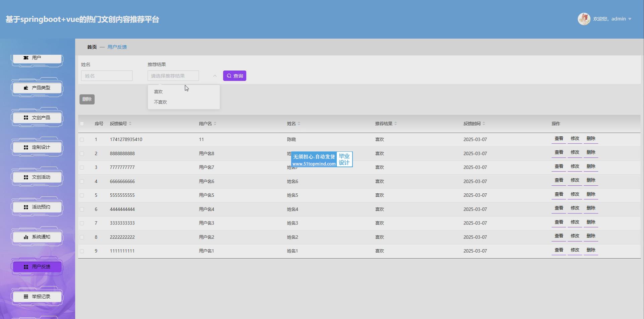Open the admin user dropdown arrow

click(630, 19)
